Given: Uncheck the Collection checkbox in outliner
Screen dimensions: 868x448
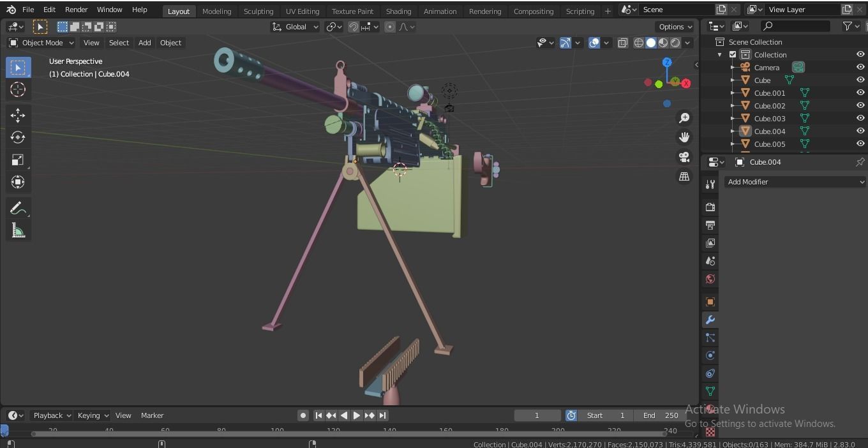Looking at the screenshot, I should coord(733,55).
